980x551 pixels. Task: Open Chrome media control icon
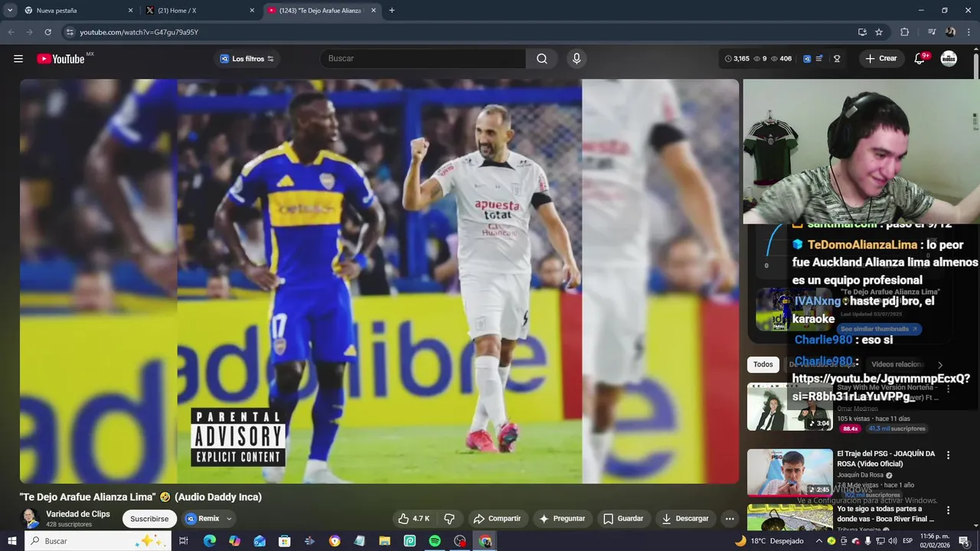click(x=932, y=32)
